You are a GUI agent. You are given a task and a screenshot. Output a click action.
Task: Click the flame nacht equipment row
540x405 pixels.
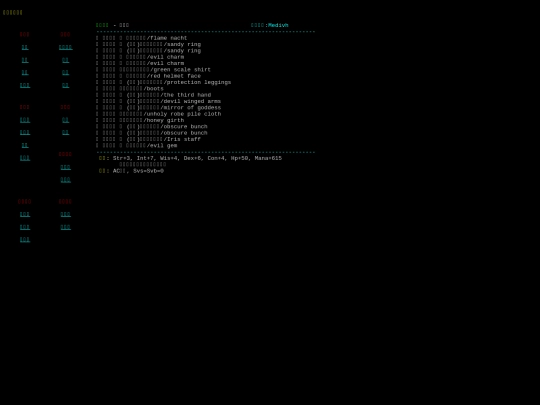[x=142, y=38]
